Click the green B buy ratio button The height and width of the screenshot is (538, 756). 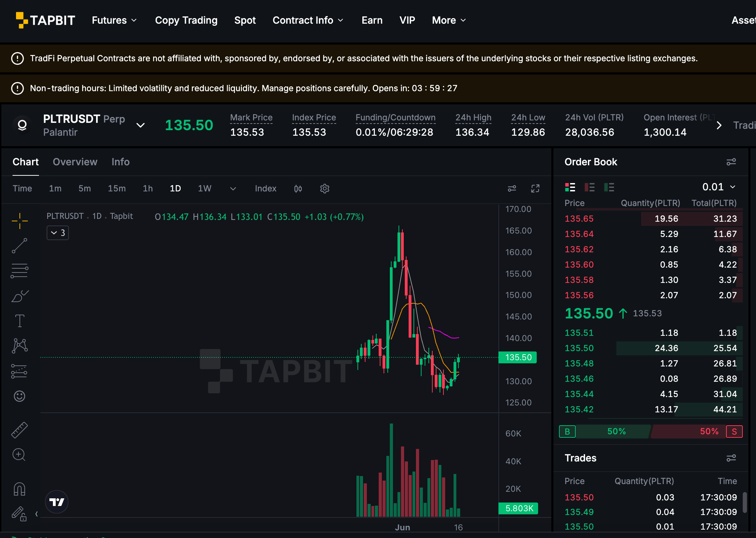567,432
